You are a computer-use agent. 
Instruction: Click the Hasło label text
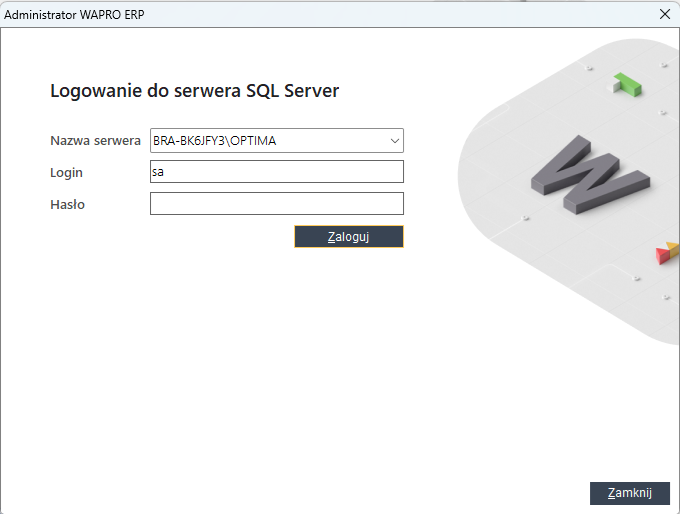[x=67, y=204]
